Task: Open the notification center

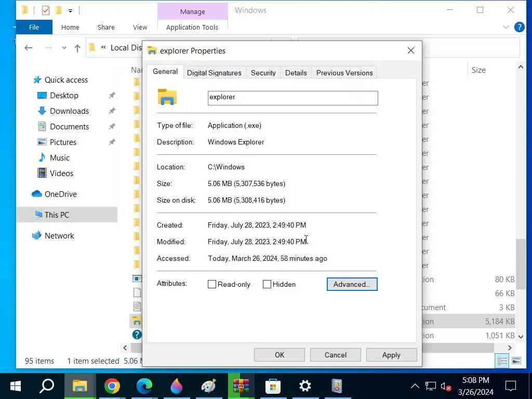Action: click(510, 386)
